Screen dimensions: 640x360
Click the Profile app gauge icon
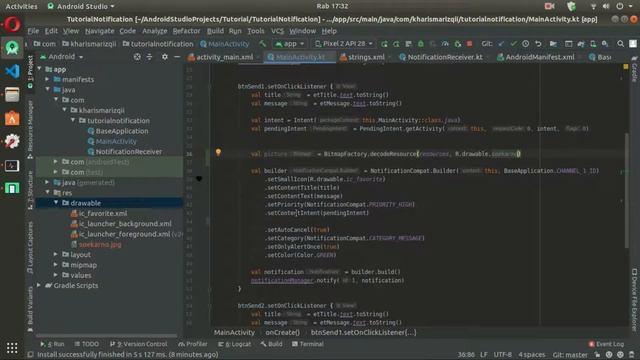[x=445, y=44]
